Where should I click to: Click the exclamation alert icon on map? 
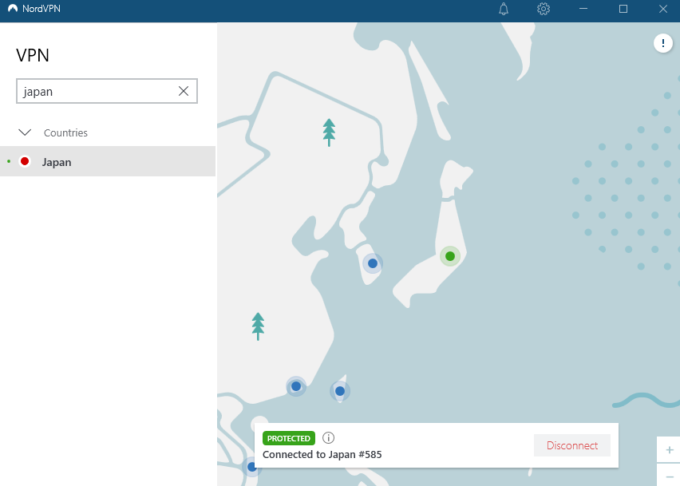tap(663, 43)
